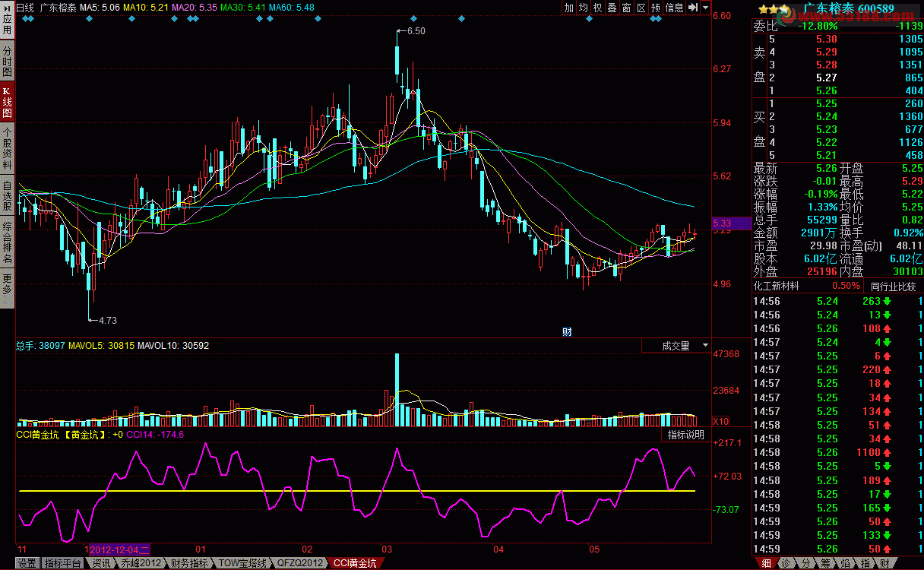Click the 14:58 trade row with volume 1100
The width and height of the screenshot is (924, 570).
(x=837, y=452)
